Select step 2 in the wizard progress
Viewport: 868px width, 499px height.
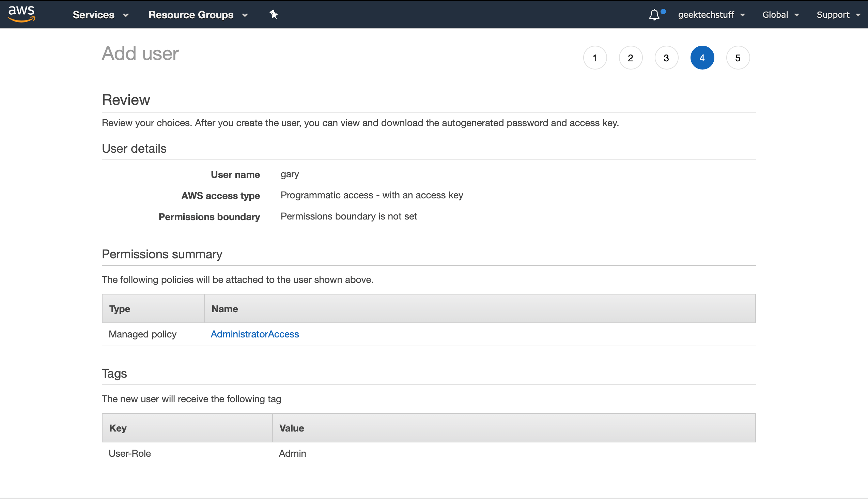631,58
